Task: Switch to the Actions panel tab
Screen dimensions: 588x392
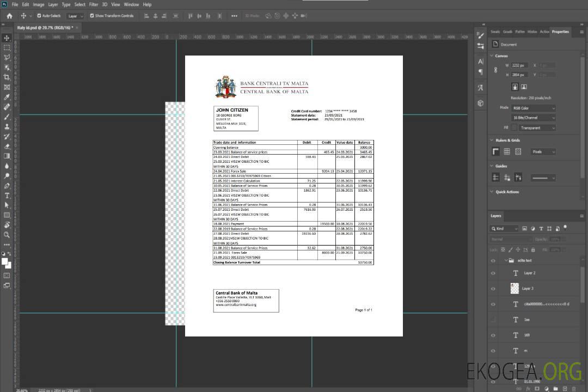Action: tap(544, 32)
